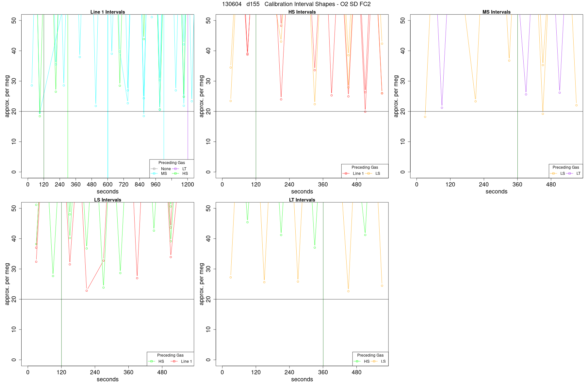Click the purple LT legend marker in Line 1 plot
Image resolution: width=588 pixels, height=392 pixels.
pos(175,169)
